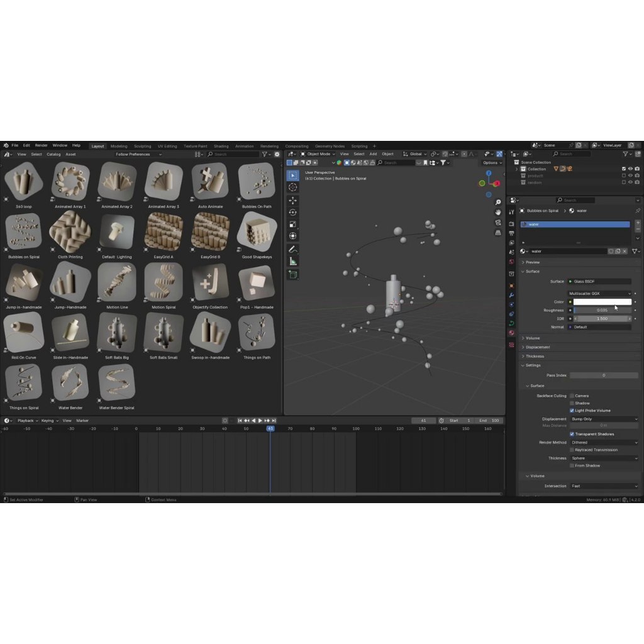Viewport: 644px width, 644px height.
Task: Open the Render Method Dithered dropdown
Action: (x=604, y=442)
